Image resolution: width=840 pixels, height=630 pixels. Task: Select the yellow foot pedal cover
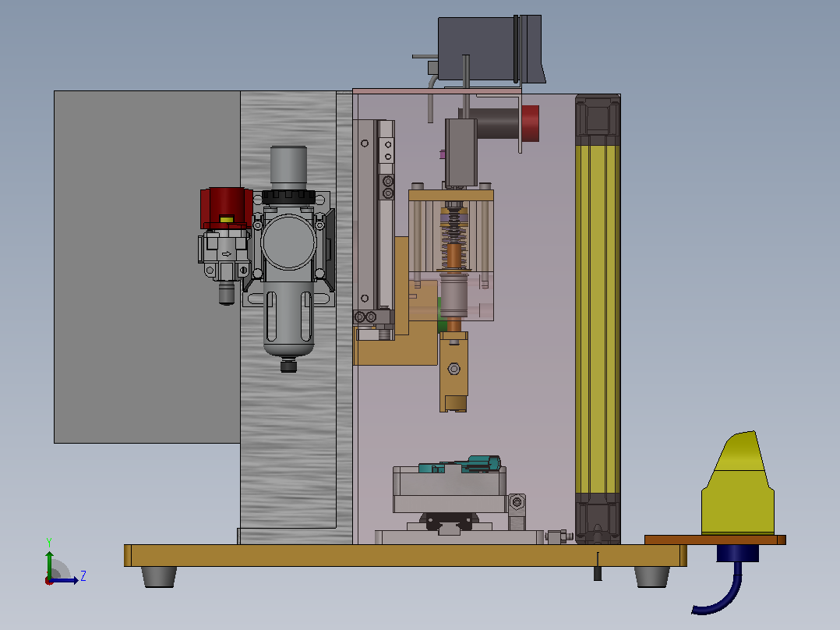pos(738,485)
